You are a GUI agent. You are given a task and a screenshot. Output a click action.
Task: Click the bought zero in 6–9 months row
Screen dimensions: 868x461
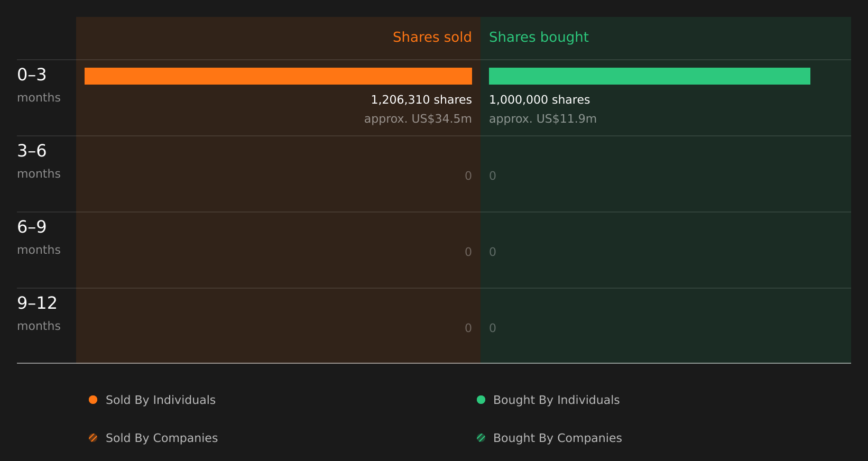pyautogui.click(x=493, y=252)
